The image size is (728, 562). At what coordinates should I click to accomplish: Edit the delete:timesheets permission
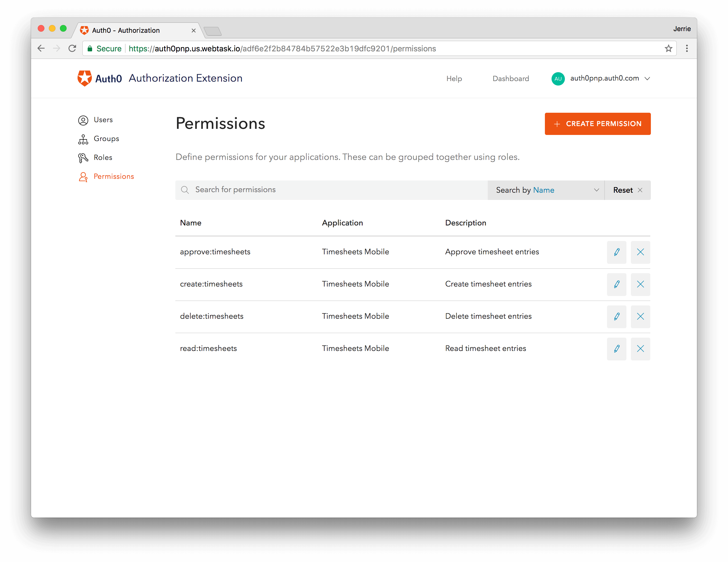pos(616,317)
